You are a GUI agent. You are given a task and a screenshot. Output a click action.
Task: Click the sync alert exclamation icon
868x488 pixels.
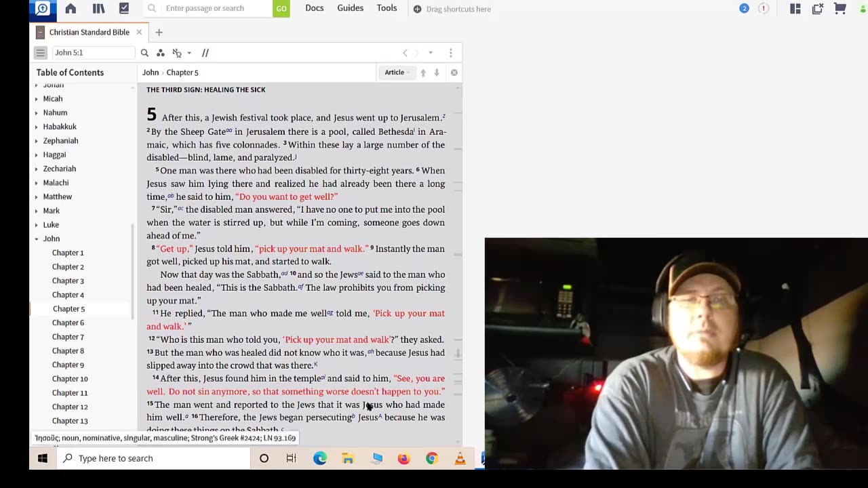(x=764, y=9)
